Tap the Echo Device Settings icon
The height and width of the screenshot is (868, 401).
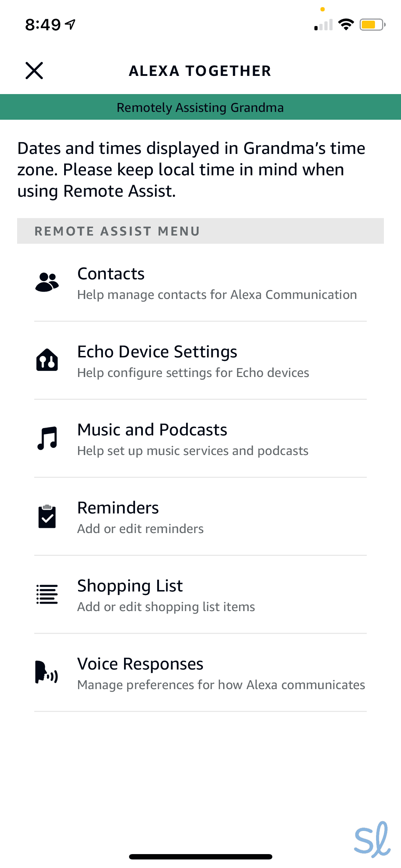pos(47,360)
